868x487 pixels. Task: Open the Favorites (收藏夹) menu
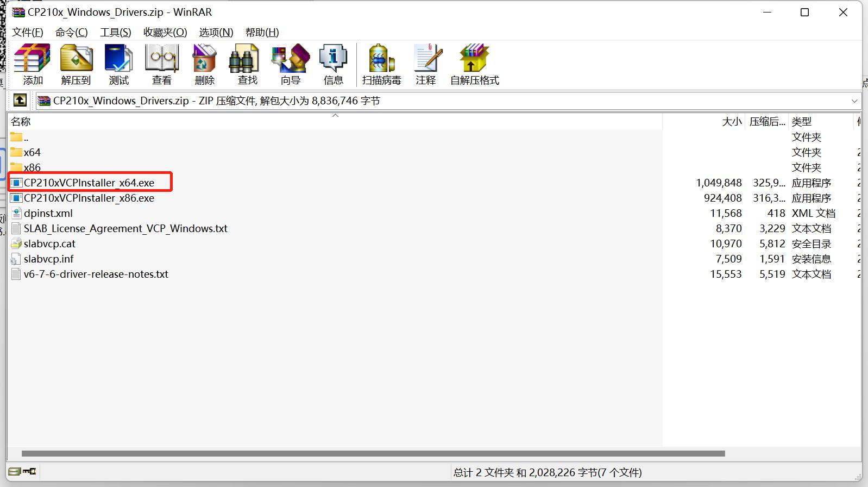165,33
